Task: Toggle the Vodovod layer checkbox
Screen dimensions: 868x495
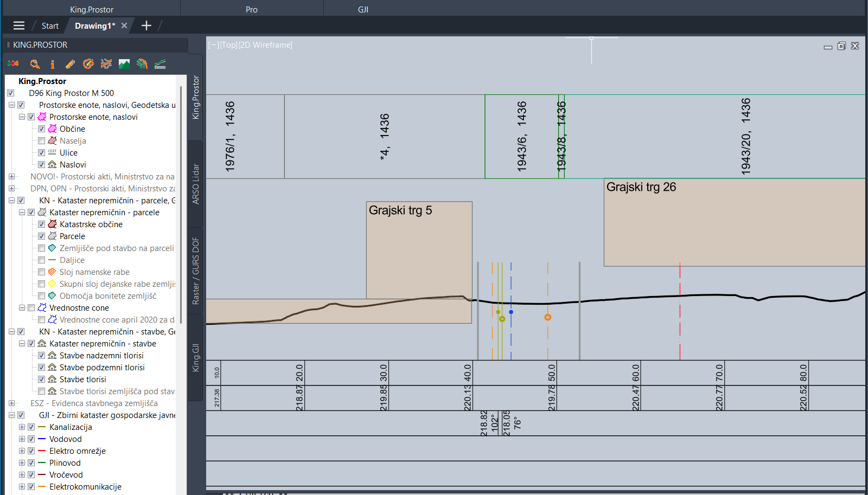Action: point(31,439)
